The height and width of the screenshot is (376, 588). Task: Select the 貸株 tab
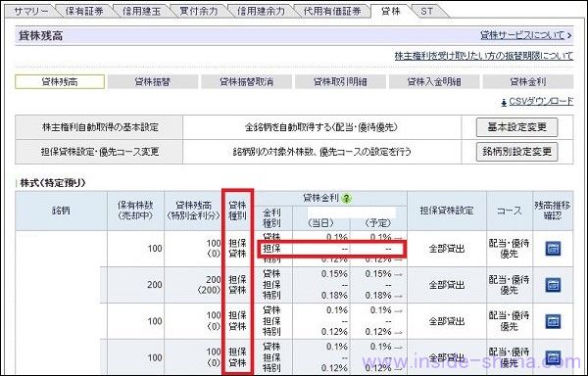pos(391,11)
